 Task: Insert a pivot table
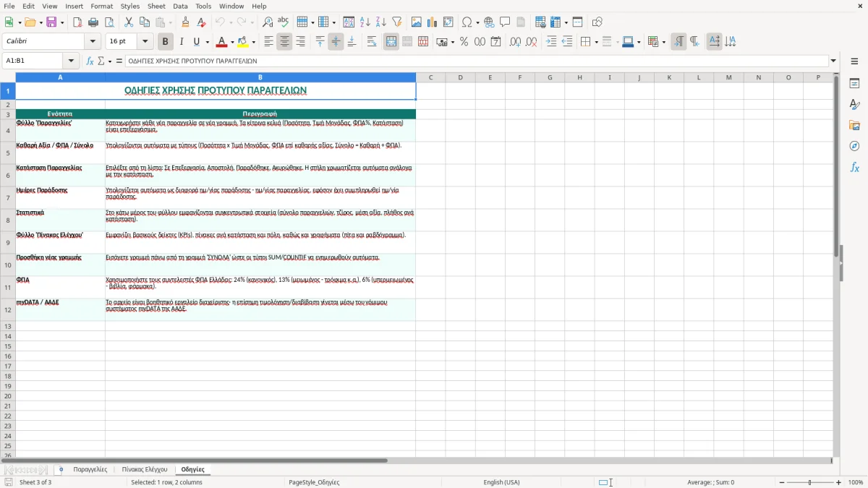pos(448,22)
